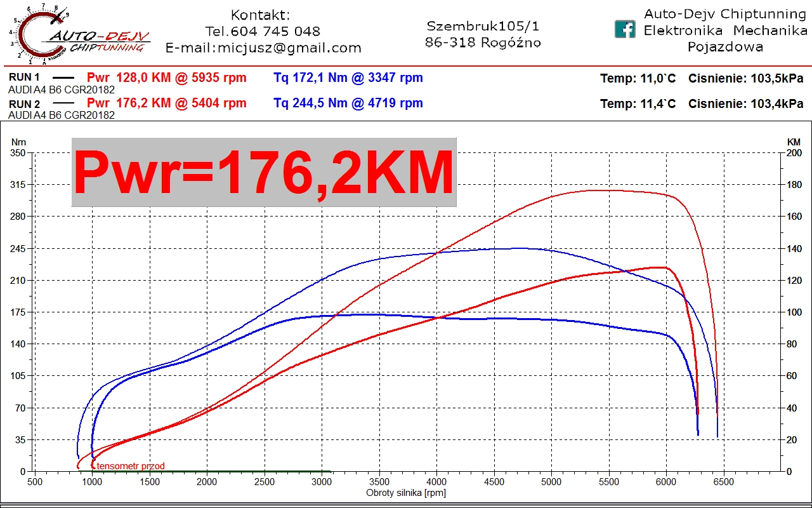
Task: Click the Szembruk105/1 address text
Action: click(x=483, y=26)
